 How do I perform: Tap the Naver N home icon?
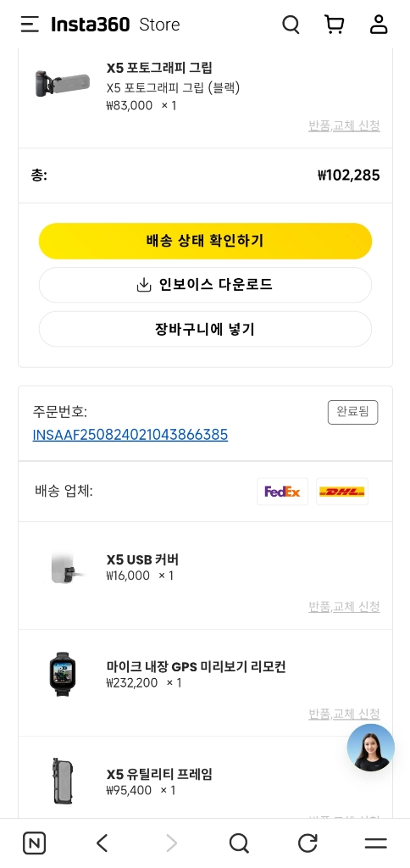34,843
